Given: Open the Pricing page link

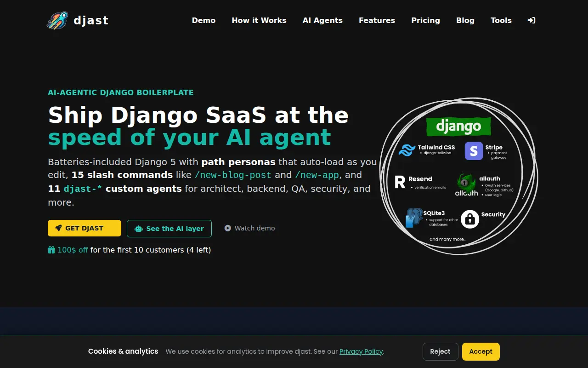Looking at the screenshot, I should click(425, 20).
